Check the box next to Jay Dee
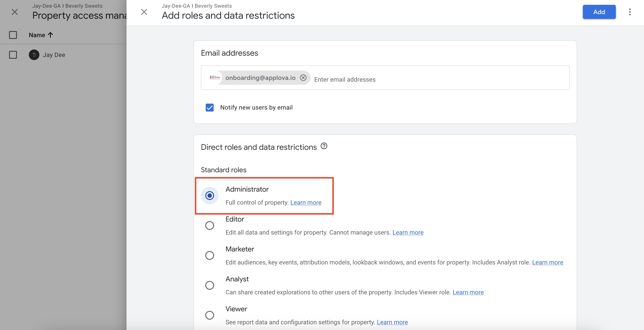644x330 pixels. point(13,55)
